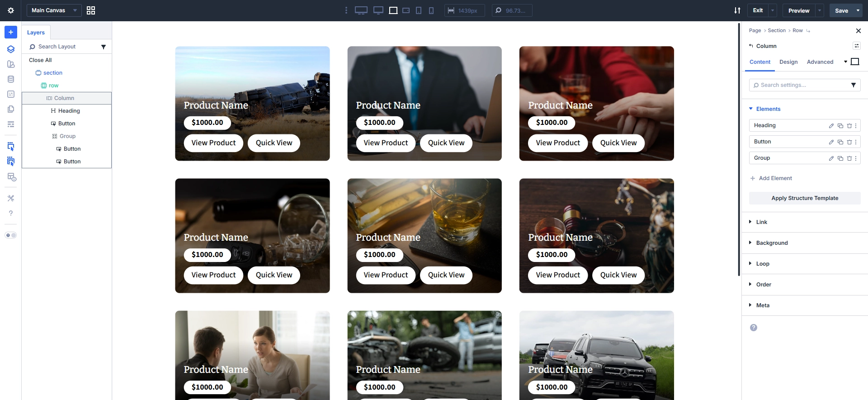
Task: Click Add Element
Action: coord(771,178)
